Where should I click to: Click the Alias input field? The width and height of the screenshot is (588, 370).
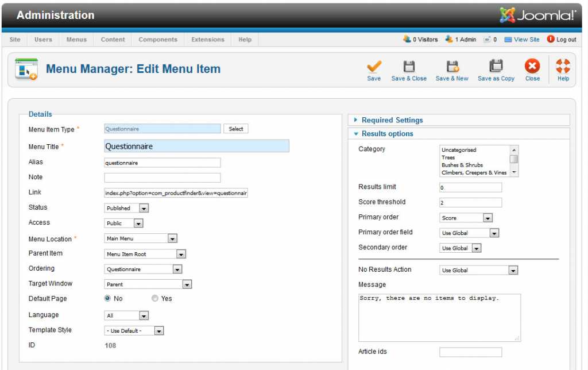pyautogui.click(x=163, y=163)
